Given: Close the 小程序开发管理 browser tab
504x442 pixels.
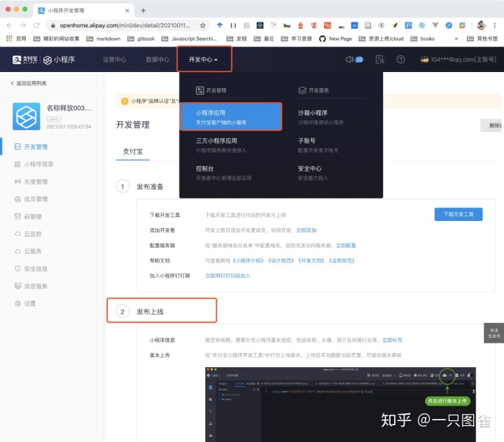Looking at the screenshot, I should 127,10.
